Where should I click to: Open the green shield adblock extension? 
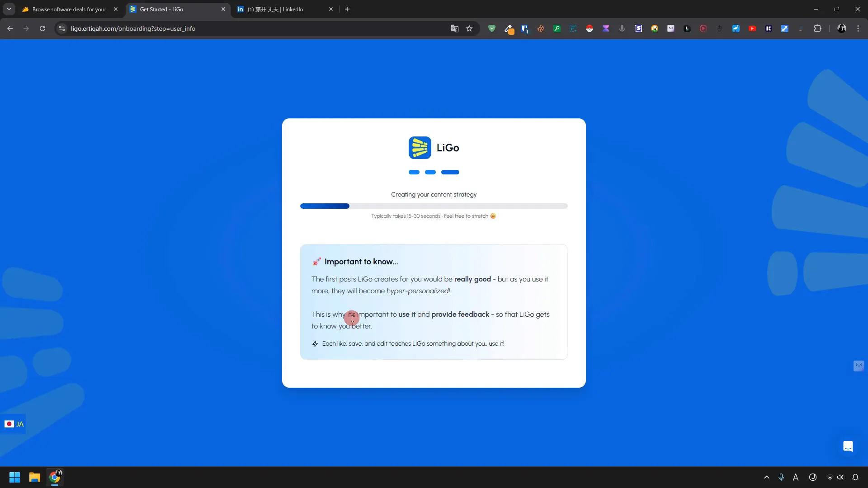click(x=492, y=28)
